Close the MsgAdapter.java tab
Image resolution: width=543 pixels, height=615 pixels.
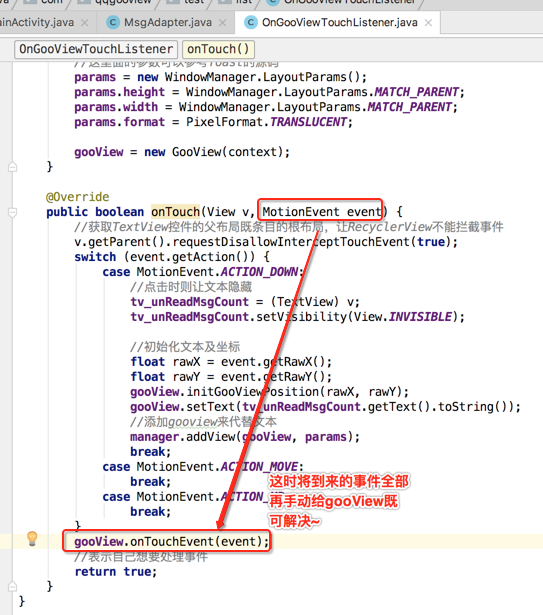(x=222, y=23)
